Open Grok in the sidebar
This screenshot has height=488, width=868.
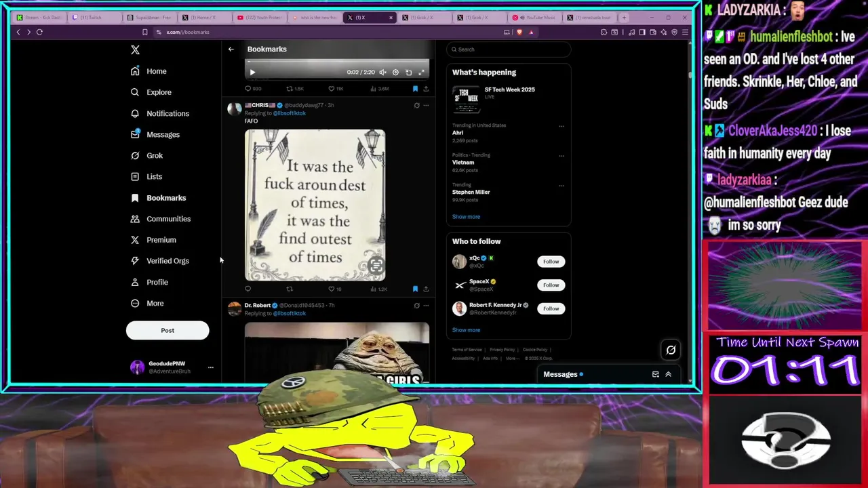(146, 155)
